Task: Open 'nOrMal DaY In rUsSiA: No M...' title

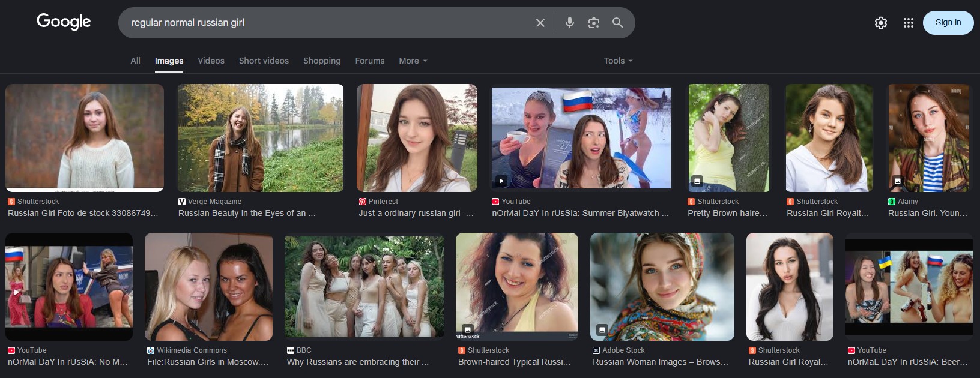Action: tap(68, 362)
